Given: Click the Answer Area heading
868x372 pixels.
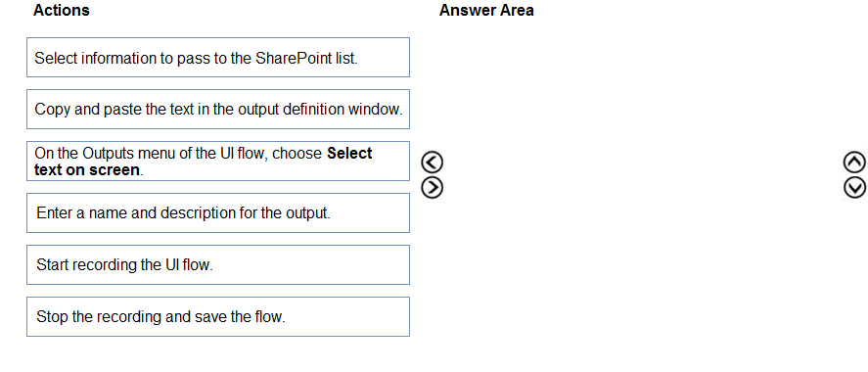Looking at the screenshot, I should pos(486,10).
